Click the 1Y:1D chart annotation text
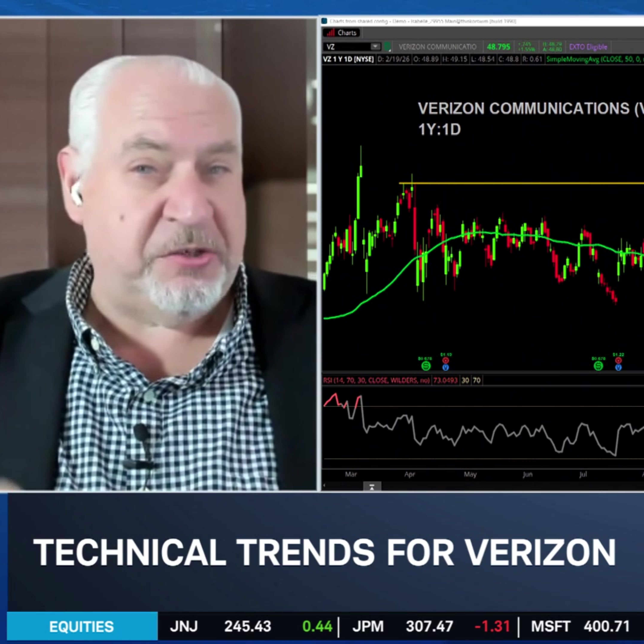 point(439,129)
